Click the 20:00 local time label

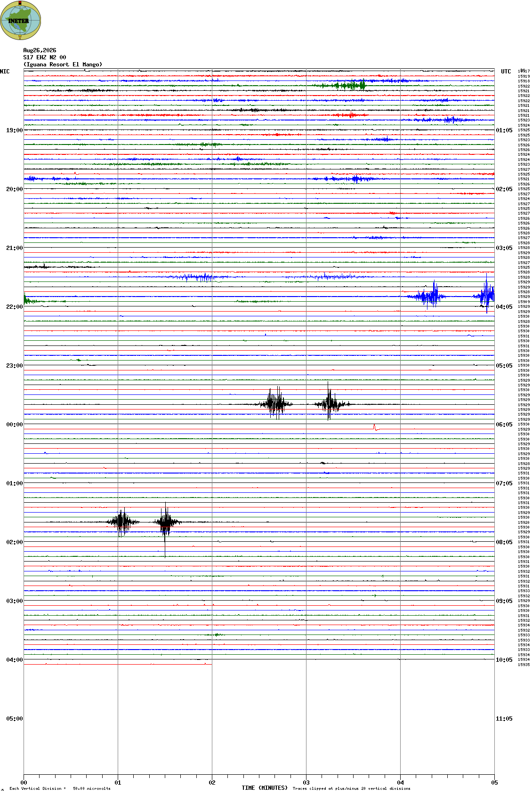pos(14,189)
